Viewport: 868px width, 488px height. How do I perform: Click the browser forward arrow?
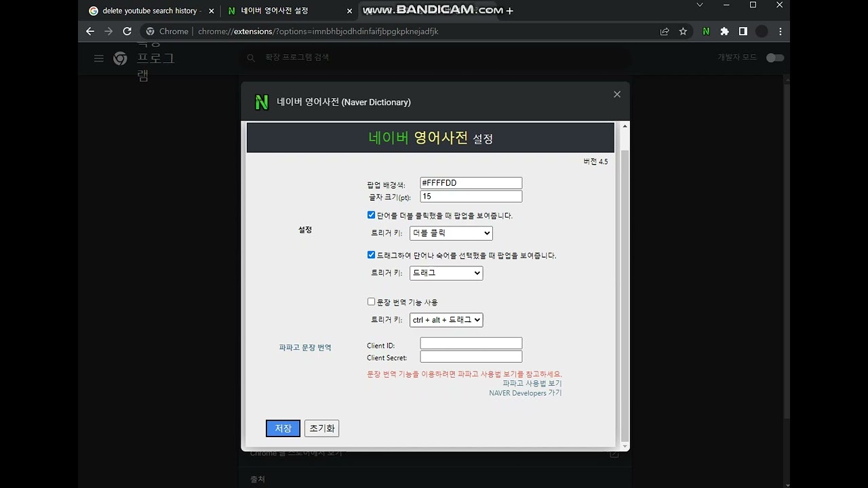click(x=108, y=31)
